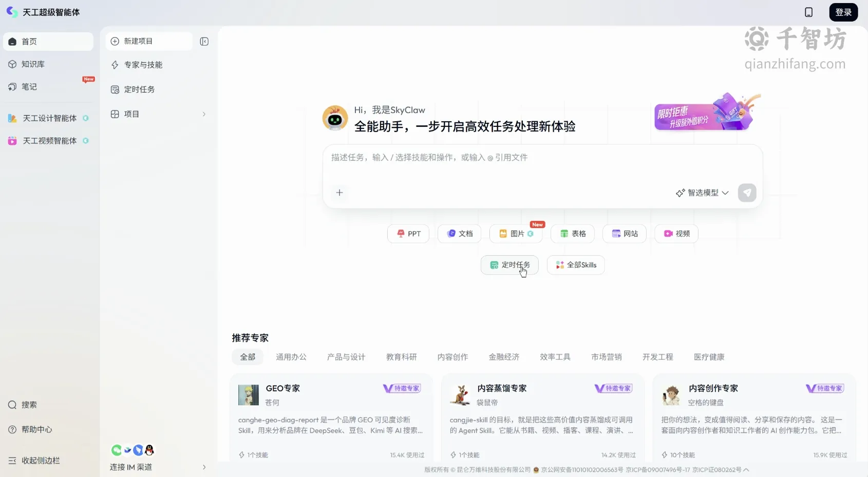The height and width of the screenshot is (477, 868).
Task: Select the 图片 quick action chip
Action: tap(516, 234)
